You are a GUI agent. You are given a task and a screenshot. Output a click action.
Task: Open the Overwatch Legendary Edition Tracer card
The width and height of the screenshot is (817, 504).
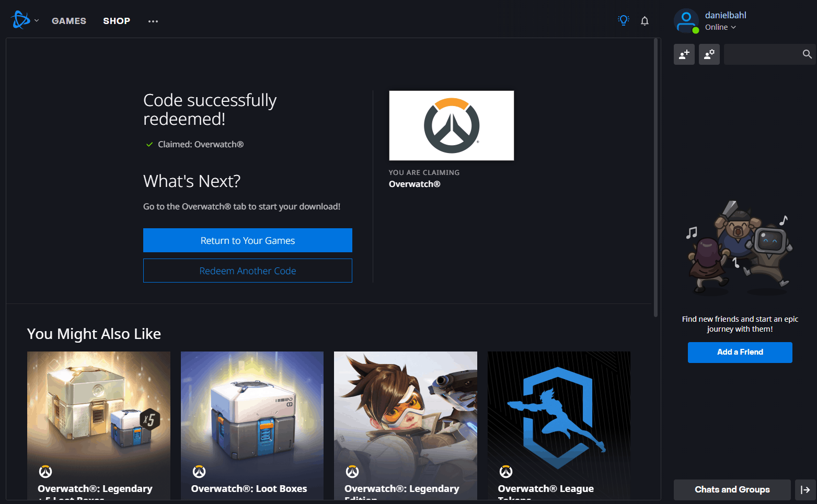click(406, 425)
